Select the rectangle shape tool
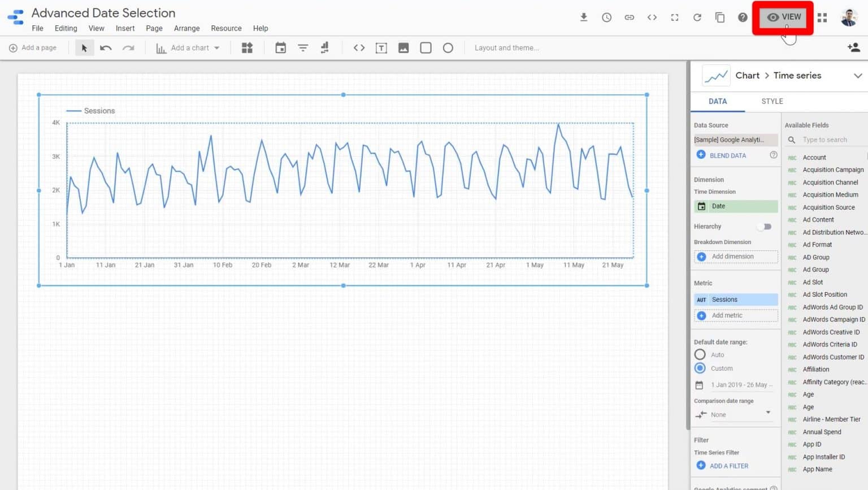 [426, 47]
